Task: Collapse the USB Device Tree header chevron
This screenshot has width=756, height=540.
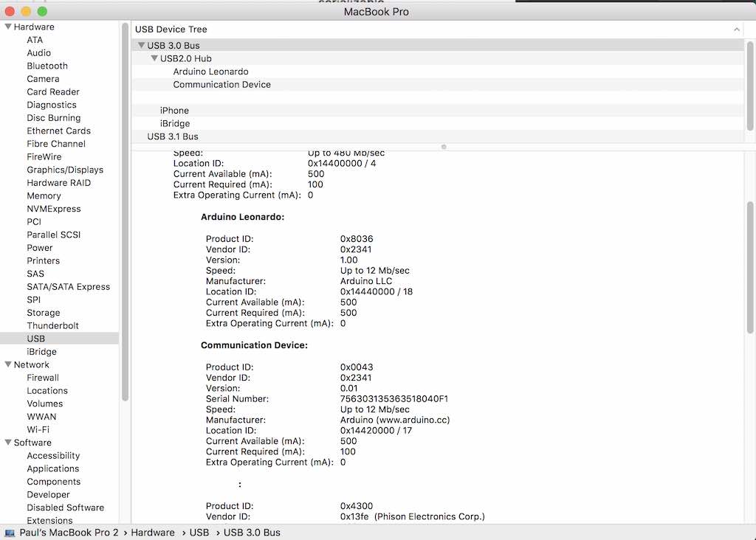Action: [737, 30]
